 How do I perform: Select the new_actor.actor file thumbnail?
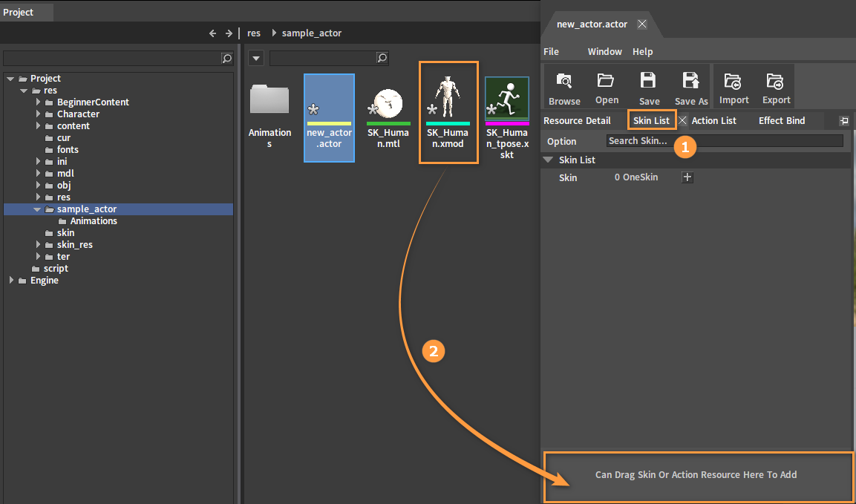(329, 118)
